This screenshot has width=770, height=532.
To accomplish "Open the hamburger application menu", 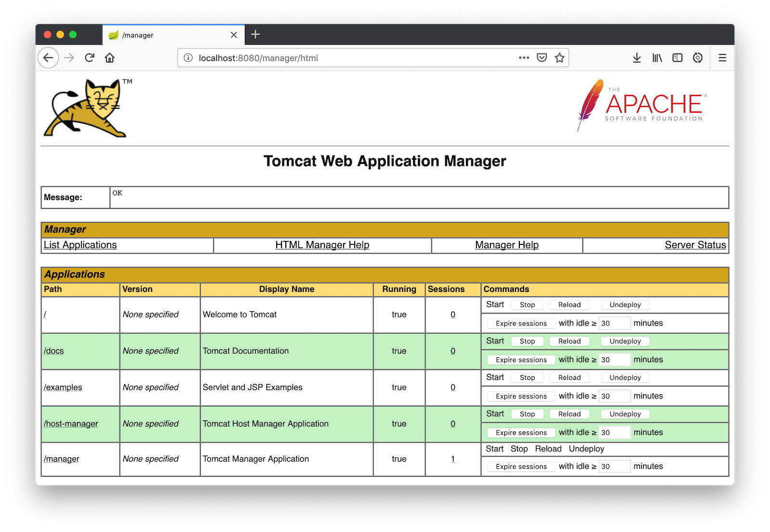I will point(722,58).
